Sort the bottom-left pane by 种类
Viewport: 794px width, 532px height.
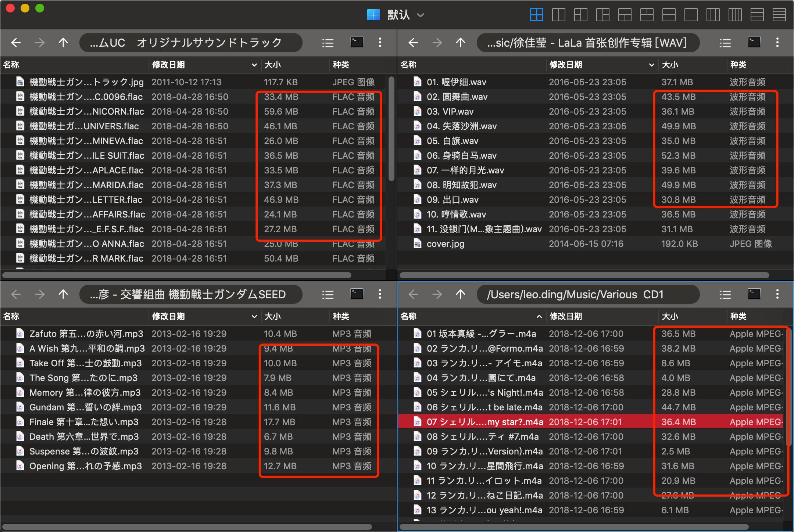click(x=341, y=317)
